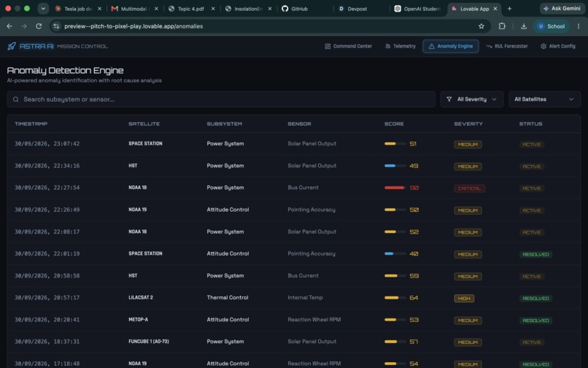Click the search subsystem or sensor field
This screenshot has height=368, width=588.
pos(221,99)
